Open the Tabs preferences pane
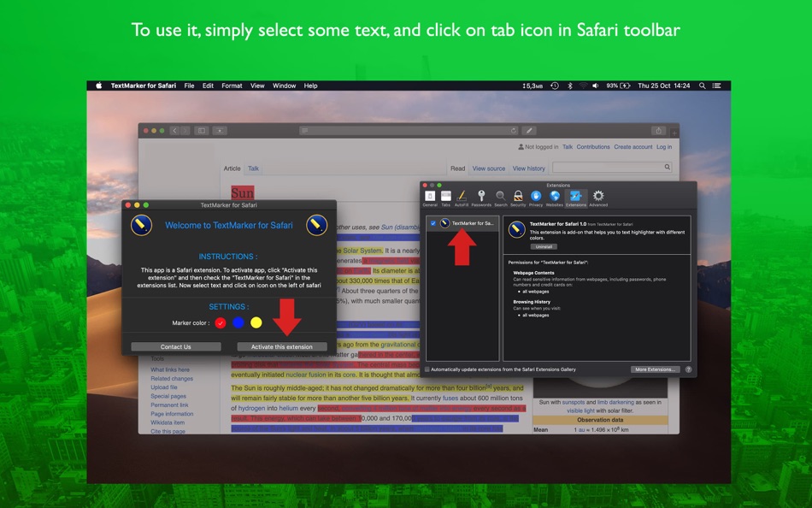This screenshot has height=508, width=812. point(445,198)
